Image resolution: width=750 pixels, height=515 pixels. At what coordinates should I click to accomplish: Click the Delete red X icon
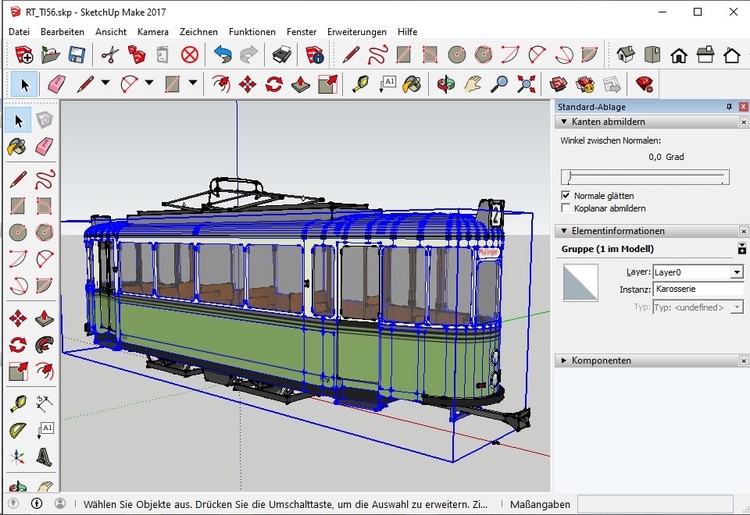point(190,55)
